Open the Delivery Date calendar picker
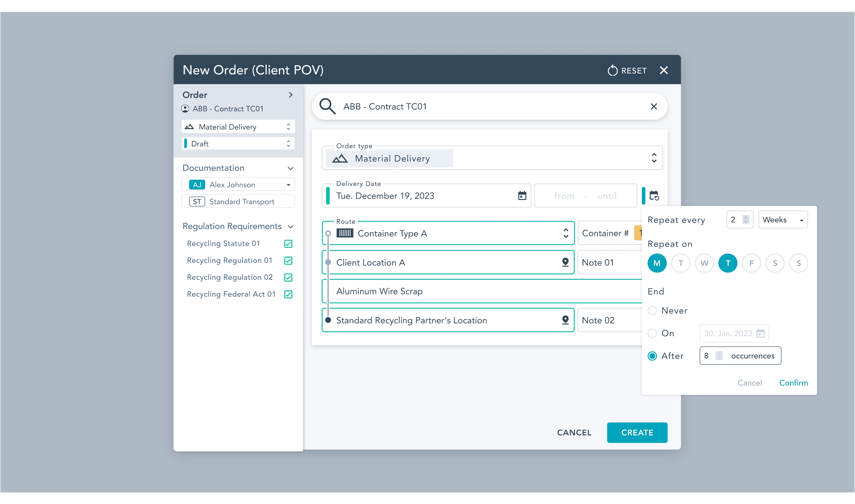 522,196
